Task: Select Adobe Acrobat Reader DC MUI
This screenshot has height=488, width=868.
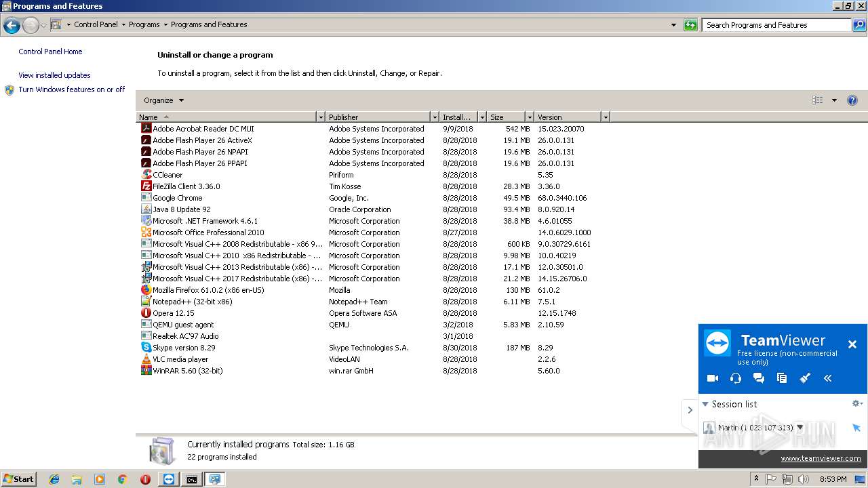Action: [x=203, y=129]
